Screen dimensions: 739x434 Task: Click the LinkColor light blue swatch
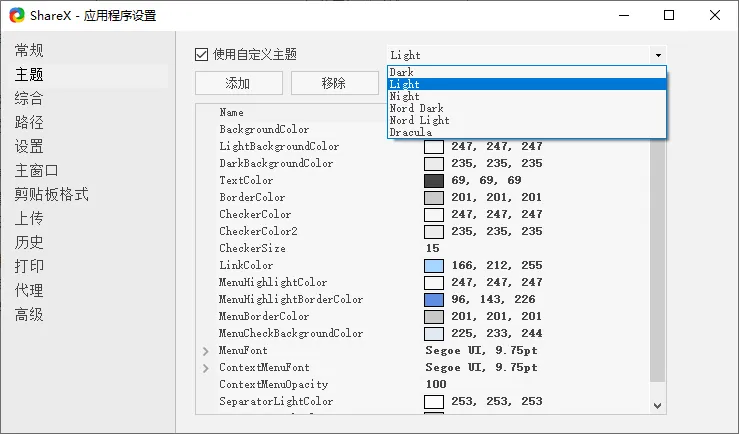(x=434, y=265)
